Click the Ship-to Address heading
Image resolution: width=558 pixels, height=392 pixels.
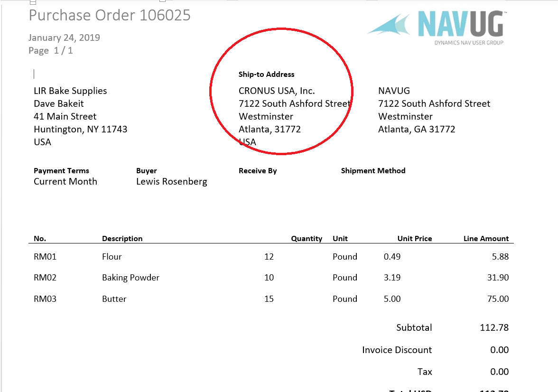[x=266, y=75]
